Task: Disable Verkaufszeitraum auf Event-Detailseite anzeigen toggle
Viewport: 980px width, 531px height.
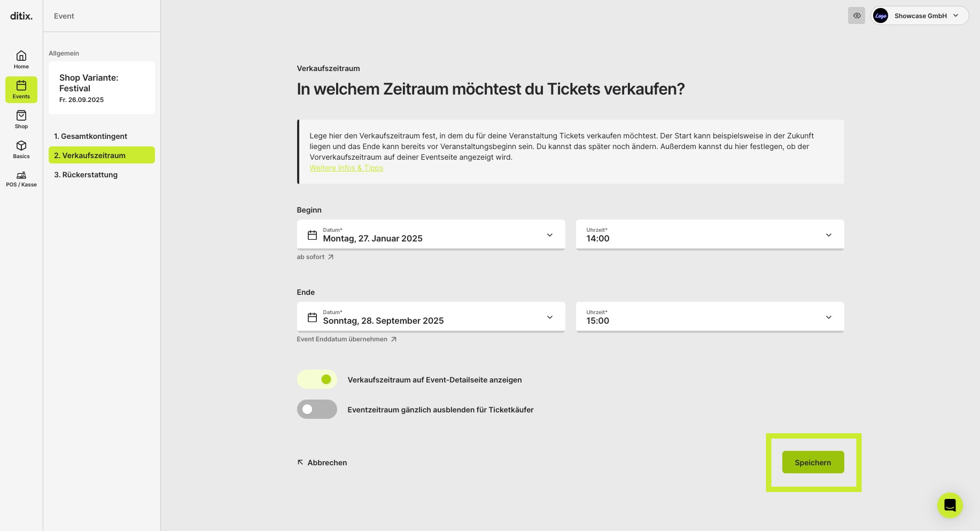Action: (x=317, y=379)
